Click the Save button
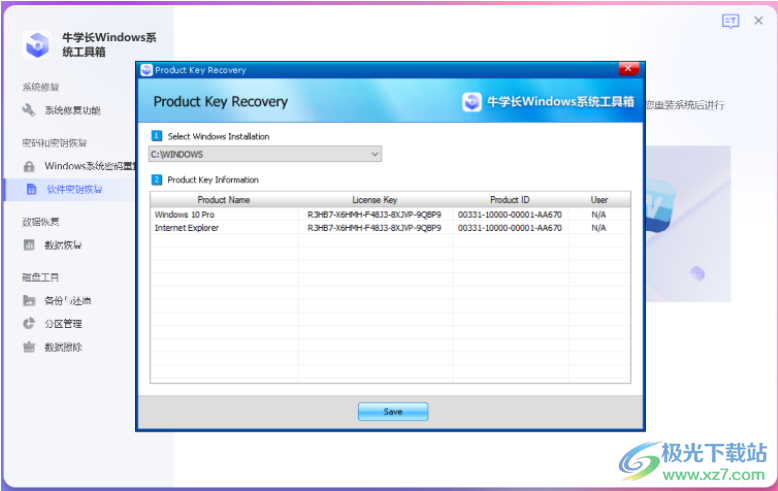 coord(393,412)
